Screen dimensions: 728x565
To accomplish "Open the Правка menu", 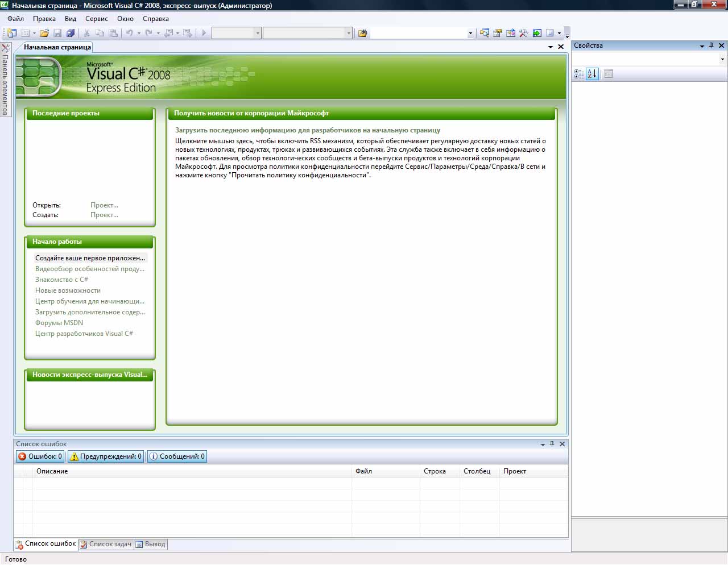I will pos(44,19).
